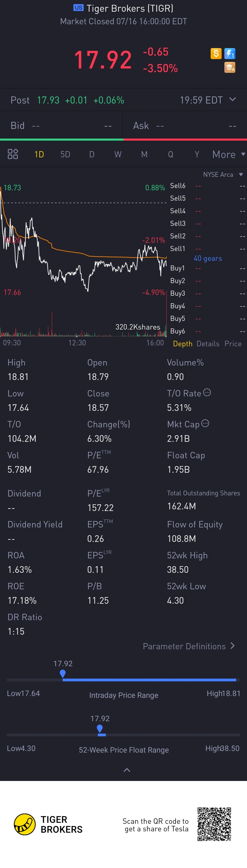This screenshot has height=868, width=247.
Task: Tap the ROE value 17.18%
Action: click(22, 601)
